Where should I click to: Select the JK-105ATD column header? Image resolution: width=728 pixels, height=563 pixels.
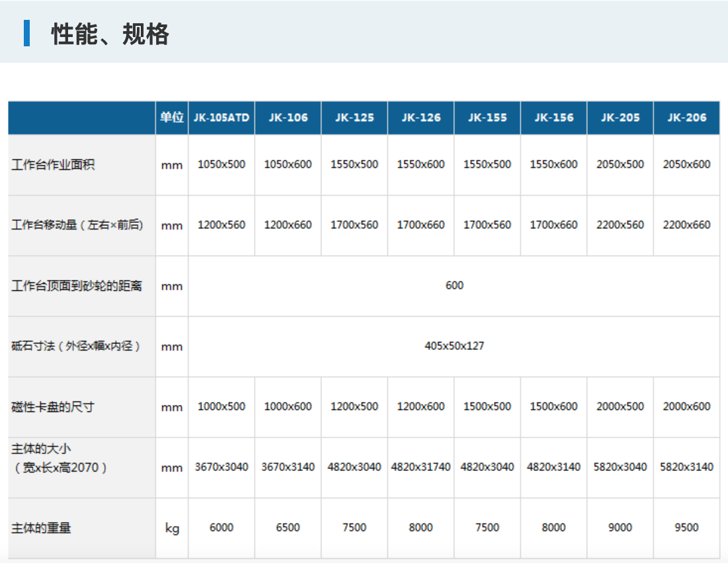pos(222,118)
